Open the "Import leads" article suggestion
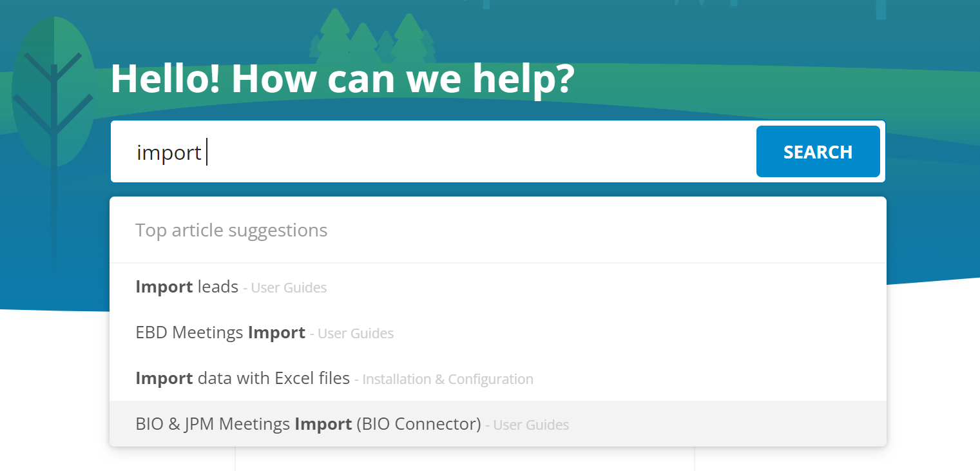Image resolution: width=980 pixels, height=471 pixels. (497, 287)
